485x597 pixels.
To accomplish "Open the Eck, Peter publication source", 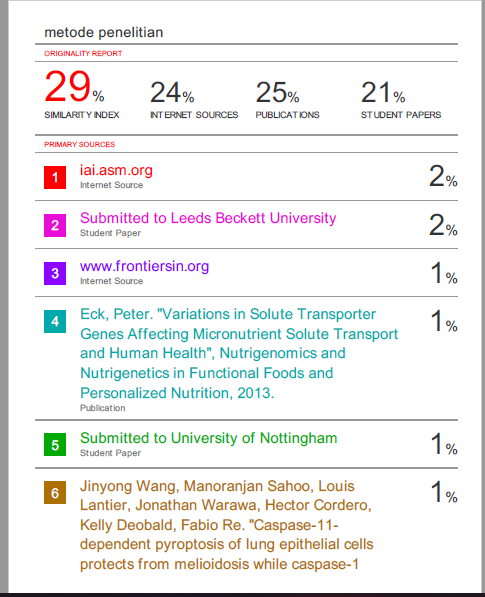I will click(239, 353).
